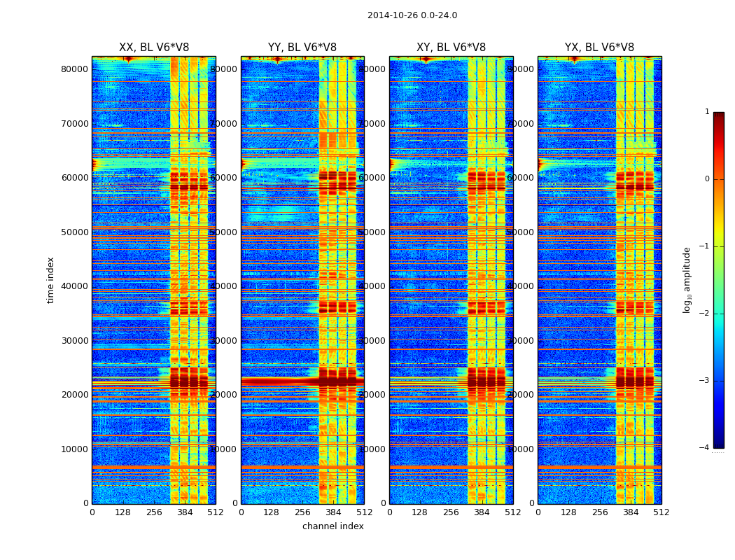Click the 128 tick under the XX panel
Viewport: 735px width, 560px height.
[x=122, y=512]
